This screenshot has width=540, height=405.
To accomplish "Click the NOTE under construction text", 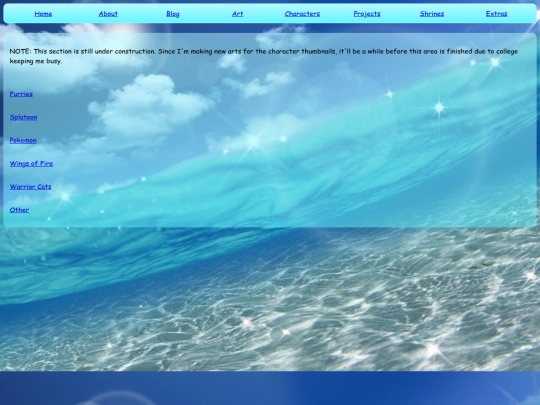I will tap(263, 56).
